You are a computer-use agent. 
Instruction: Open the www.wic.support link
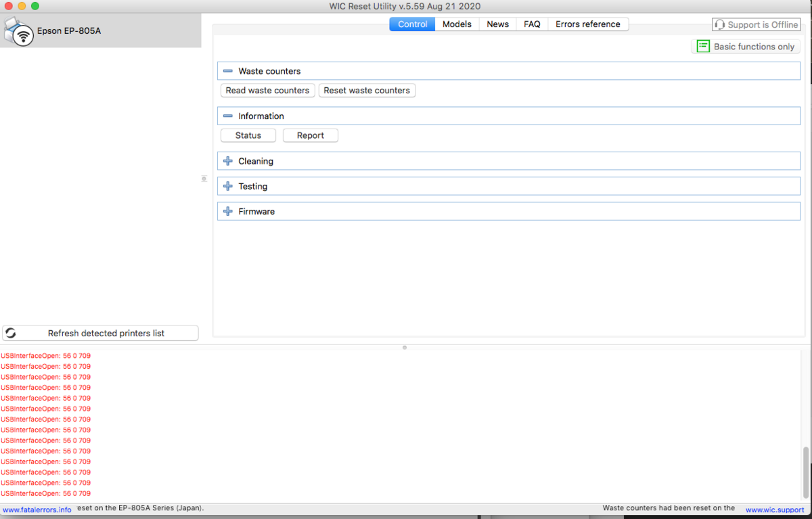point(775,510)
